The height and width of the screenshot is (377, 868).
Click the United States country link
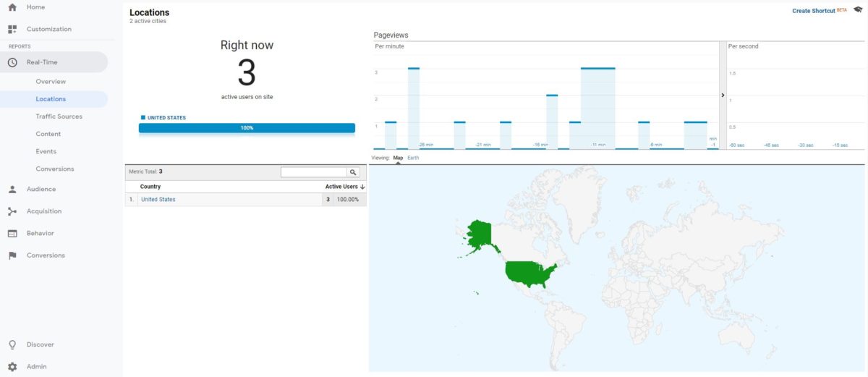click(158, 200)
